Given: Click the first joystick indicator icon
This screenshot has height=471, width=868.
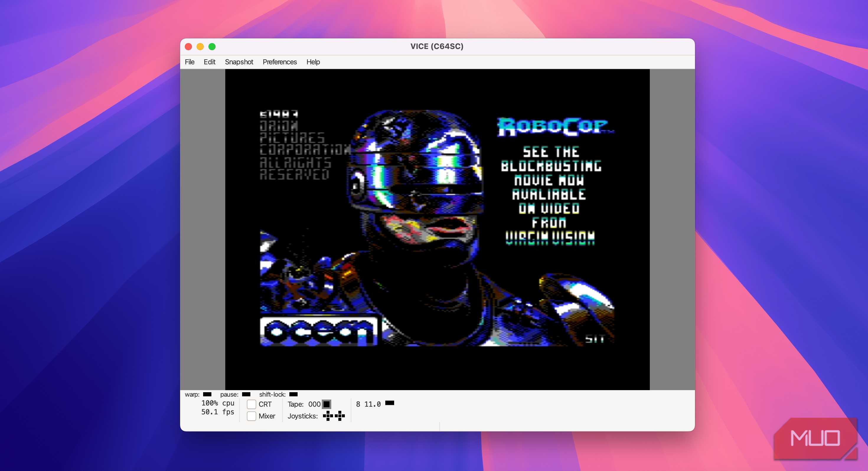Looking at the screenshot, I should click(x=328, y=416).
